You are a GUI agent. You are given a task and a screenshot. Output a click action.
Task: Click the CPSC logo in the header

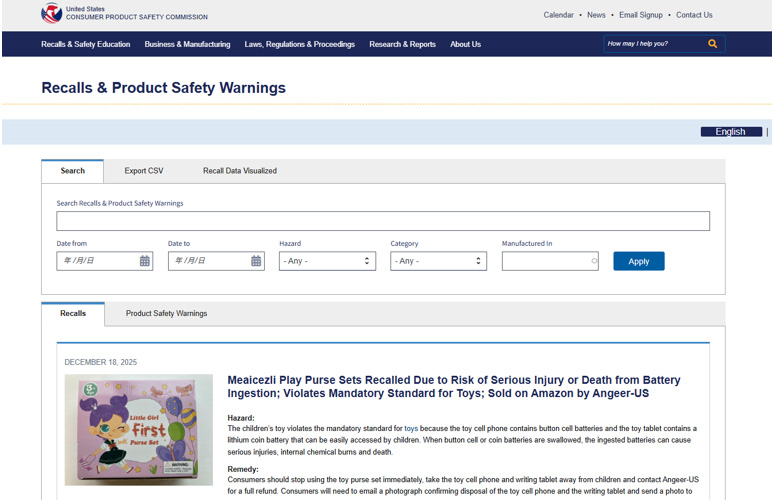pyautogui.click(x=51, y=13)
